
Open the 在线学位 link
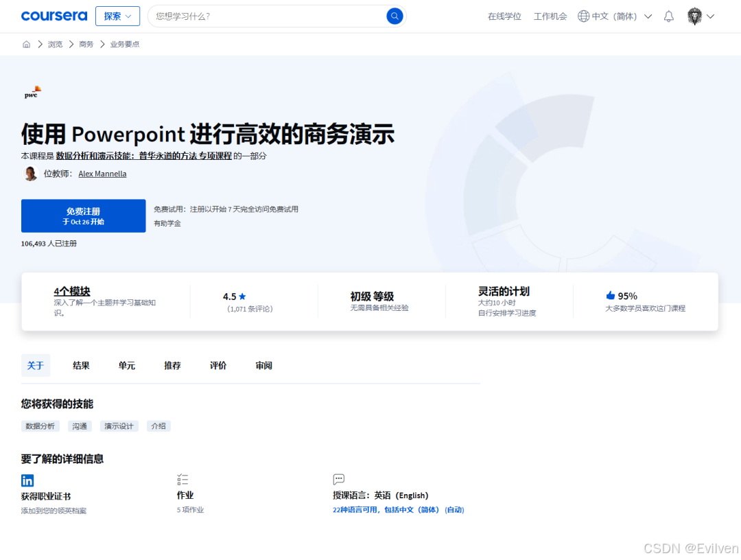click(x=504, y=16)
